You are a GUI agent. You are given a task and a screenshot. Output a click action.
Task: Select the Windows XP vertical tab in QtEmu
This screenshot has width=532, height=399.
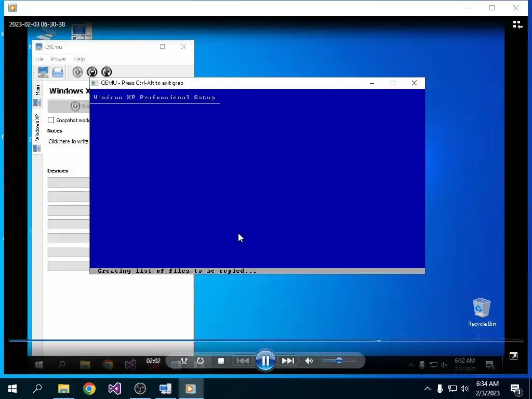click(37, 132)
